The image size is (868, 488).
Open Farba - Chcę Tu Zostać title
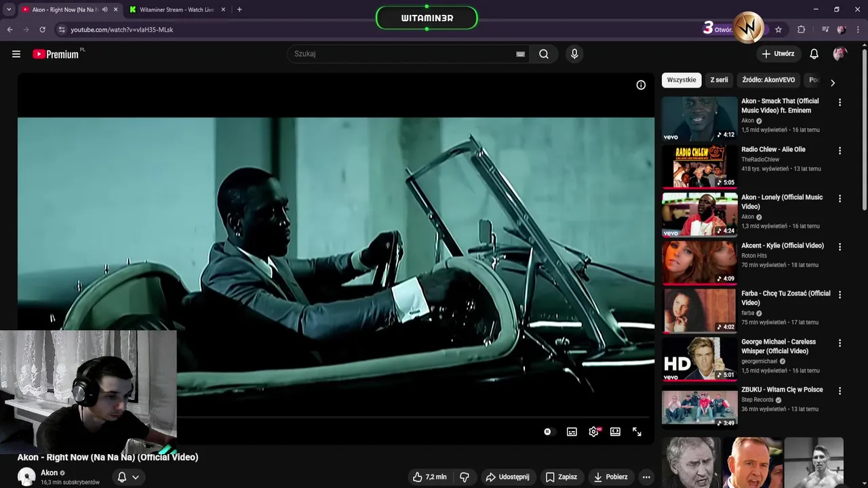pyautogui.click(x=785, y=298)
